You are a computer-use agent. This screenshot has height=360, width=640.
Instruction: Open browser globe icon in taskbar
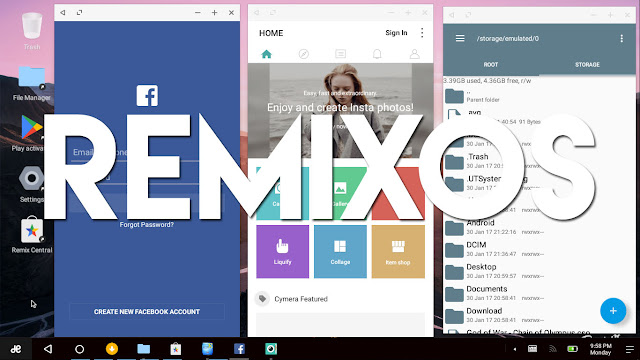click(207, 349)
